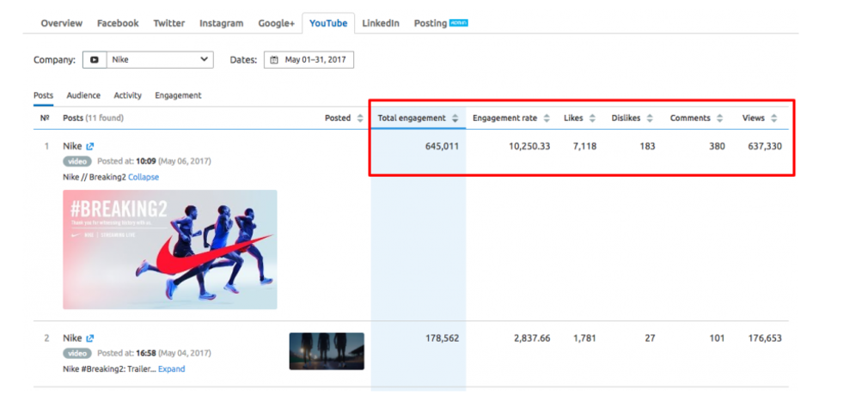
Task: Open the small trailer thumbnail of post 2
Action: [327, 350]
